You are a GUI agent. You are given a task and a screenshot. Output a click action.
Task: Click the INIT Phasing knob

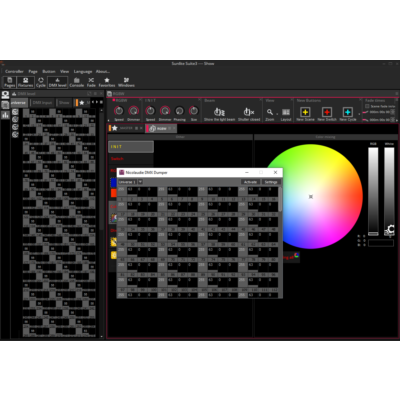pos(179,111)
